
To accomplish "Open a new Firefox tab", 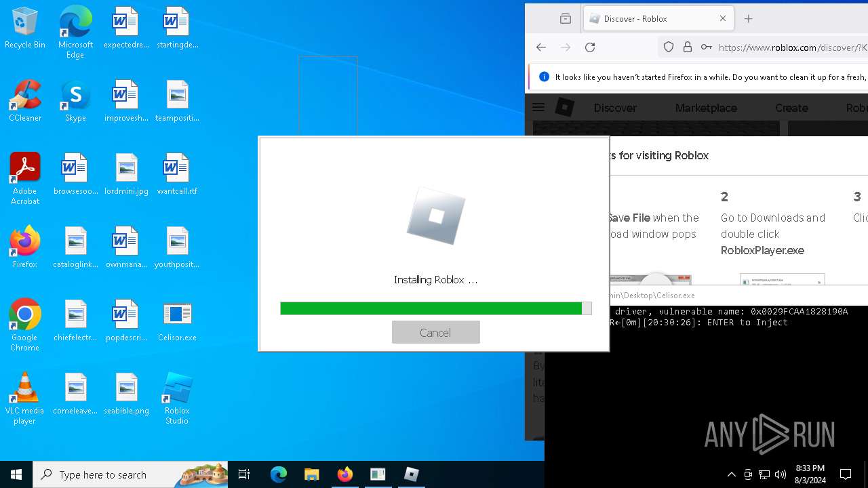I will [x=749, y=19].
